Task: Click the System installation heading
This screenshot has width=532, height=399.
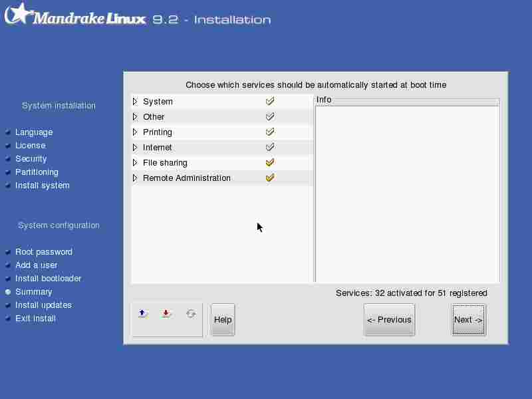Action: click(59, 106)
